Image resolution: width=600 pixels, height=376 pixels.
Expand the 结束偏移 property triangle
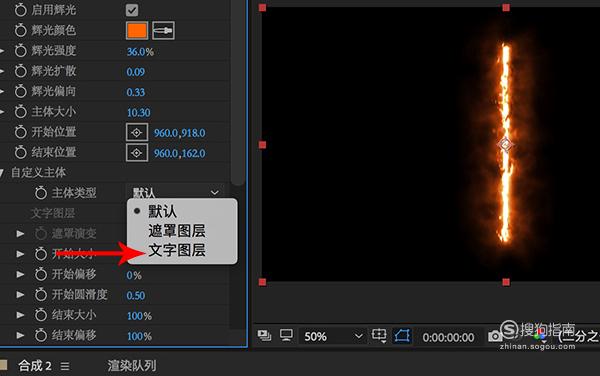[x=20, y=335]
